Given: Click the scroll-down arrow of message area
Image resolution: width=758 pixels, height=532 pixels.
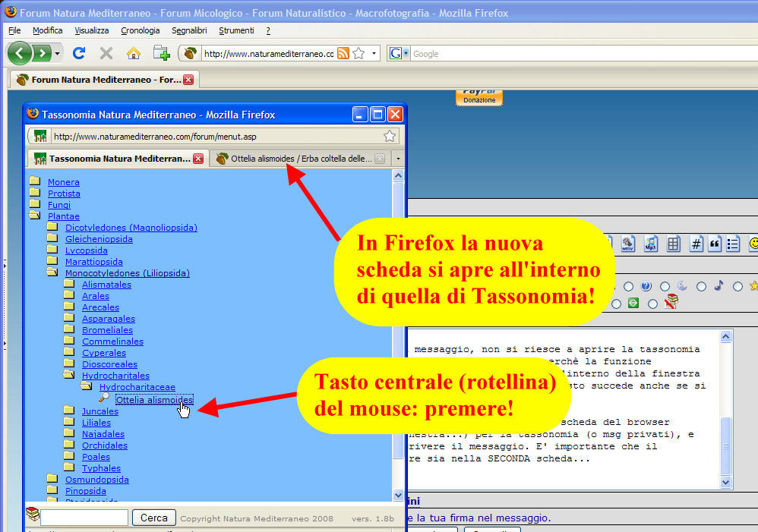Looking at the screenshot, I should tap(725, 482).
